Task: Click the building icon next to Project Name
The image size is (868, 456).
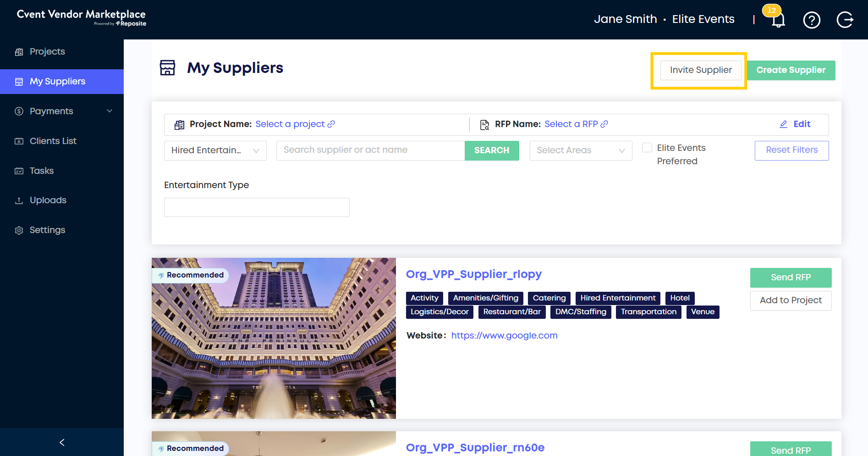Action: pyautogui.click(x=179, y=125)
